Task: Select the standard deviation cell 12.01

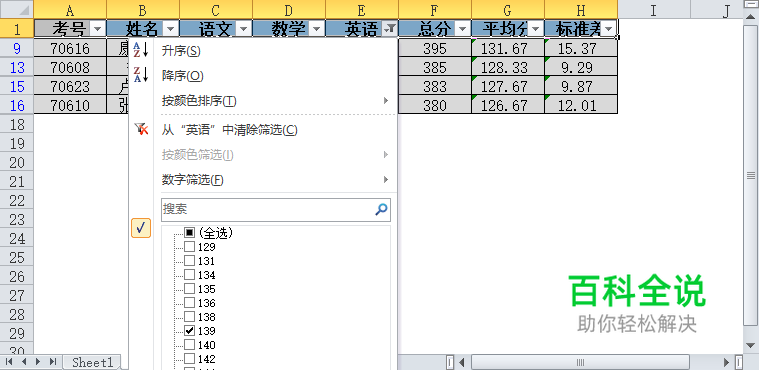Action: [581, 105]
